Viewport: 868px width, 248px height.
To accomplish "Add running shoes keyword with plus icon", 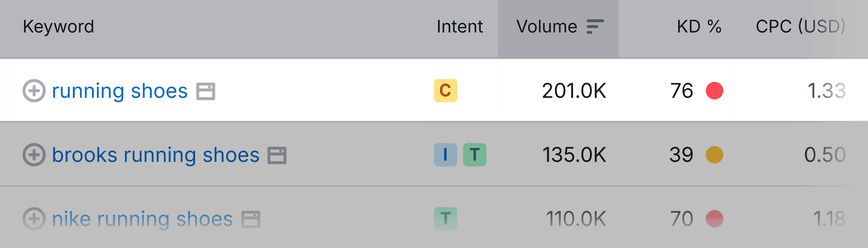I will click(34, 91).
